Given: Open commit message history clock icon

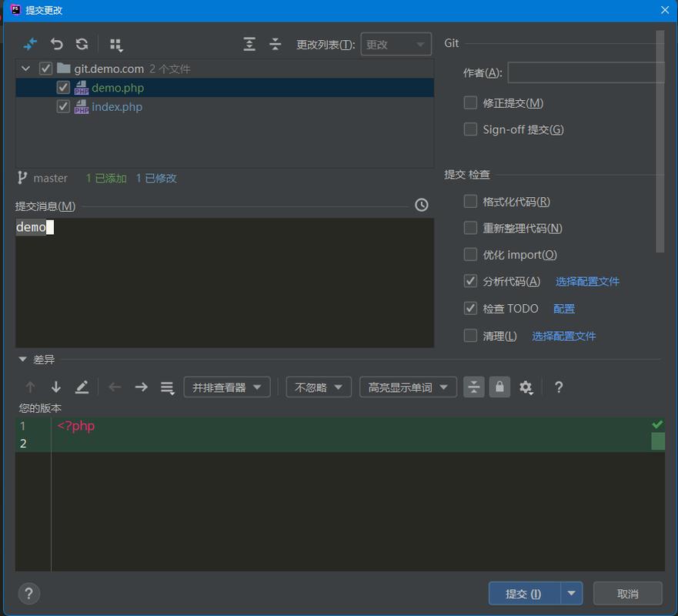Looking at the screenshot, I should click(x=422, y=205).
